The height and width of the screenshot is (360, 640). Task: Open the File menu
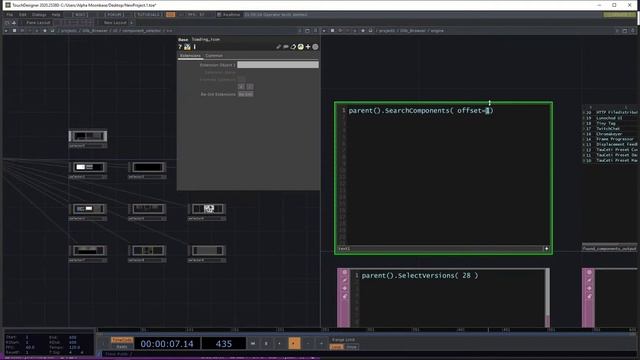(9, 15)
